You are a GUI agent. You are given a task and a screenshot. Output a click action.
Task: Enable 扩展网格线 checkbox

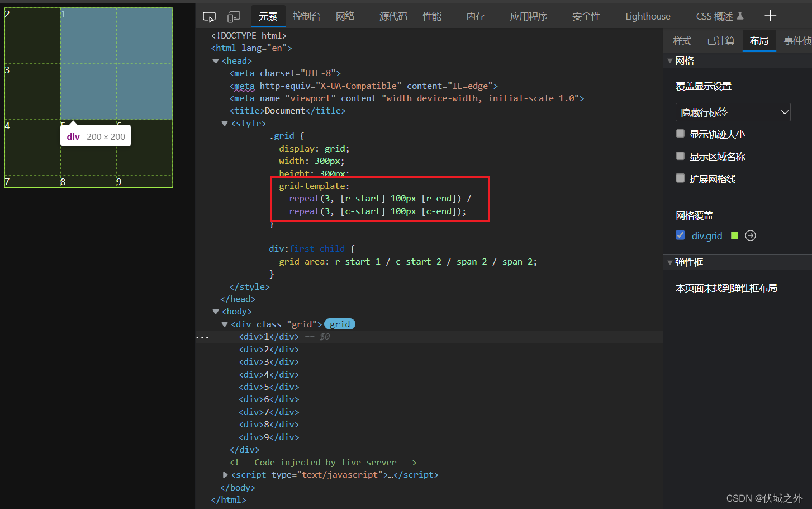tap(680, 178)
